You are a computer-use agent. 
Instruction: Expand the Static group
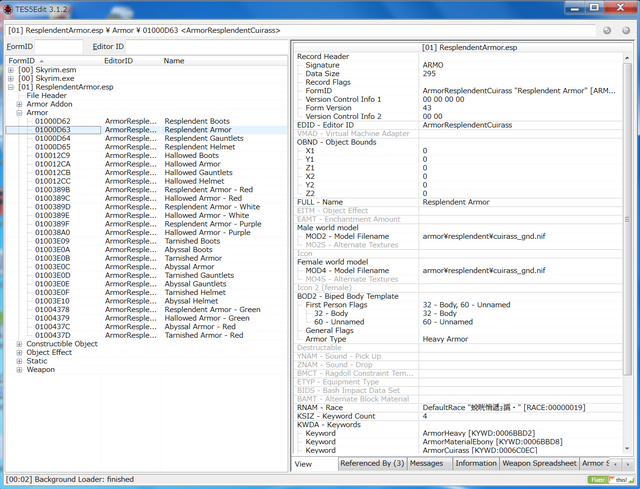click(x=19, y=361)
